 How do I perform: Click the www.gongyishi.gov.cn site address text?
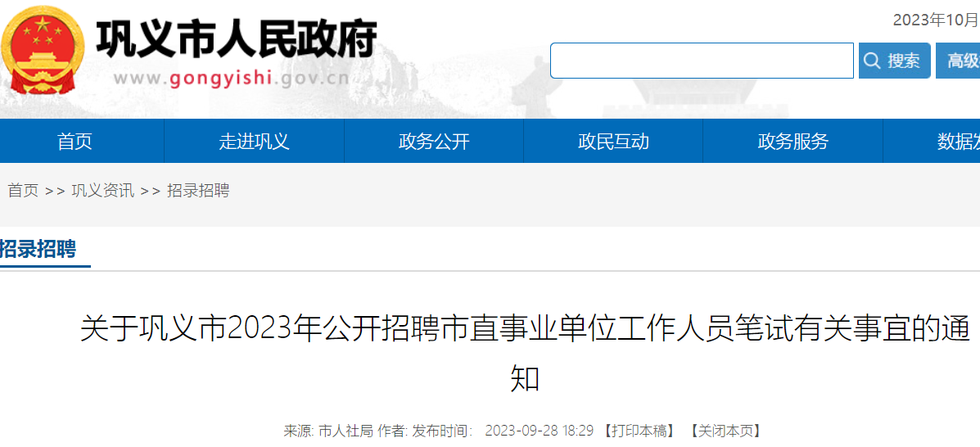tap(231, 78)
